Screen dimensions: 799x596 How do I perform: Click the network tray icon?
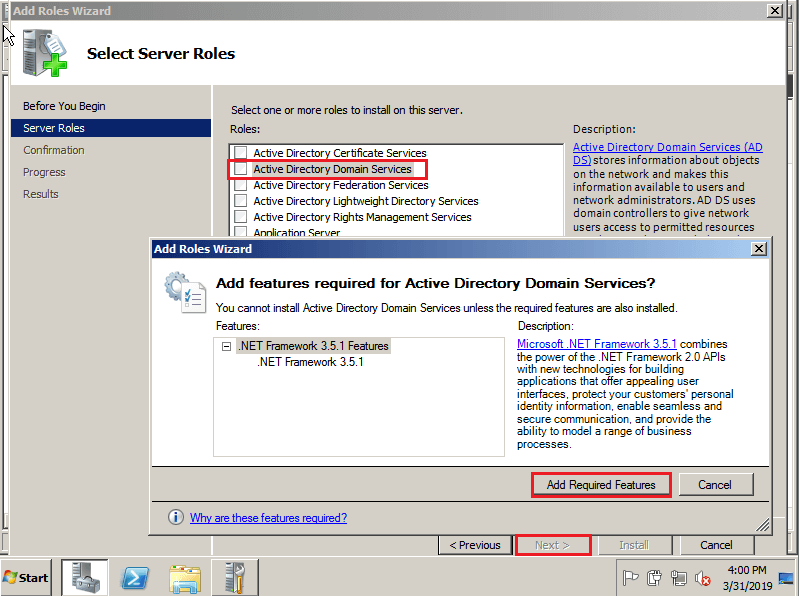click(679, 578)
